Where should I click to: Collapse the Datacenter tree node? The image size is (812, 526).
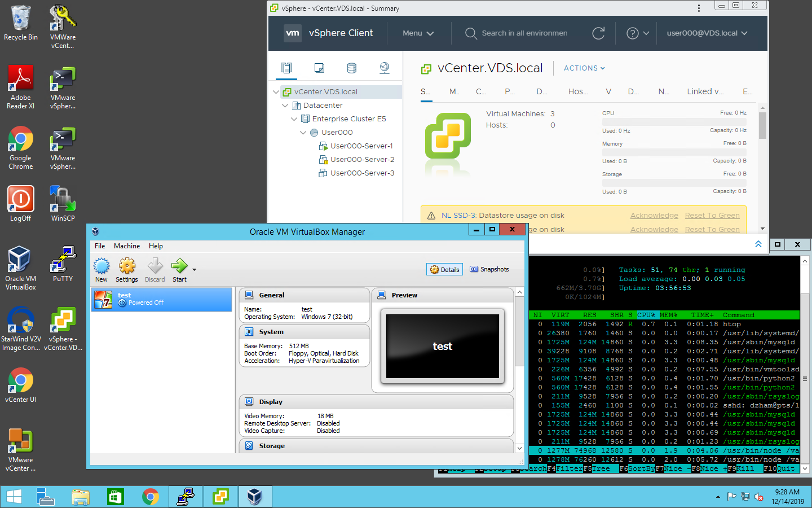[x=285, y=105]
